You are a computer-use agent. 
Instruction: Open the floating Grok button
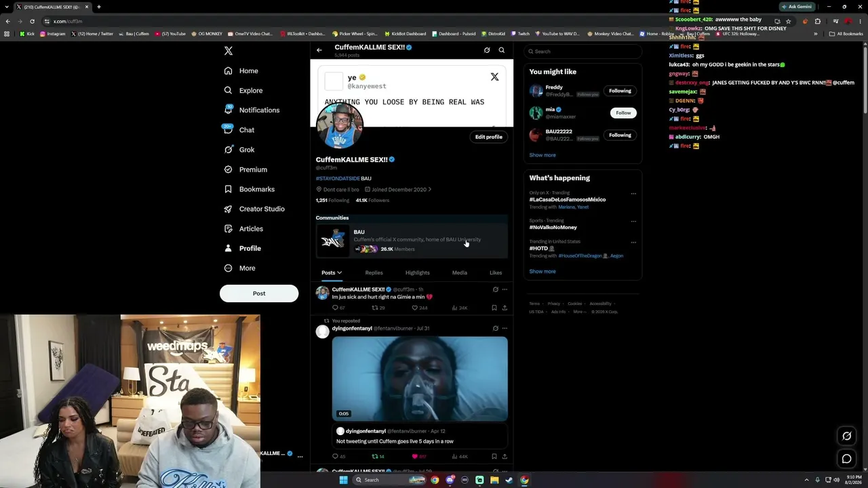(x=846, y=436)
